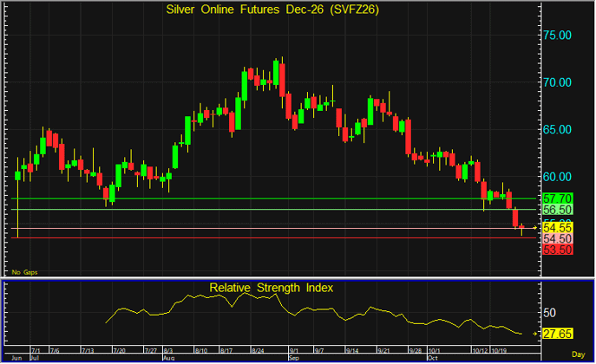
Task: Click the 57.70 green price label
Action: pos(557,198)
